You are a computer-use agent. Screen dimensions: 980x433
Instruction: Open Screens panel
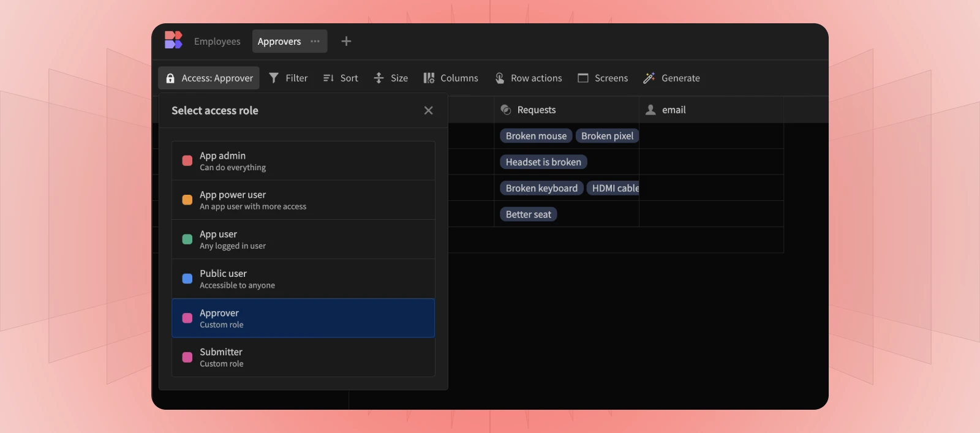coord(603,78)
